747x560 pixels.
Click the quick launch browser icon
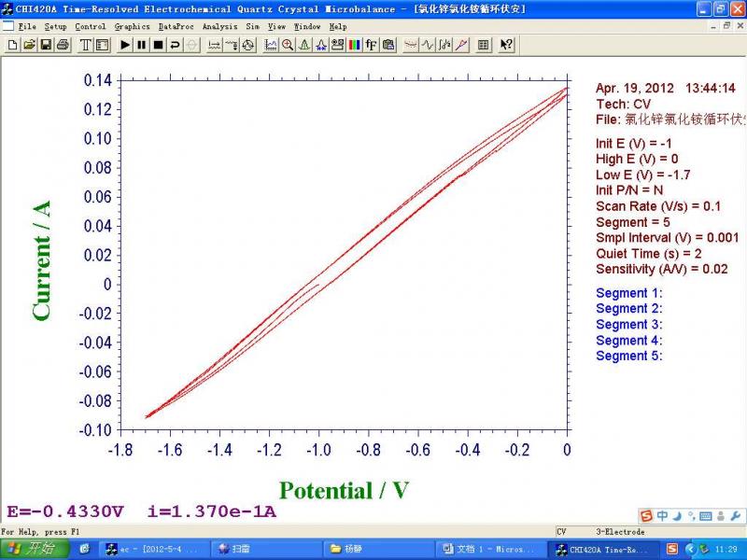[85, 550]
